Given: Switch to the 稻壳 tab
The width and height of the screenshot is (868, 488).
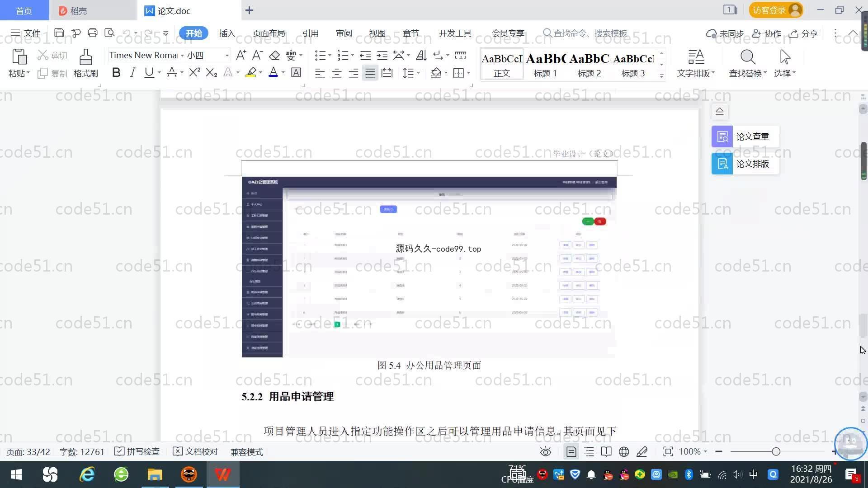Looking at the screenshot, I should click(x=93, y=10).
